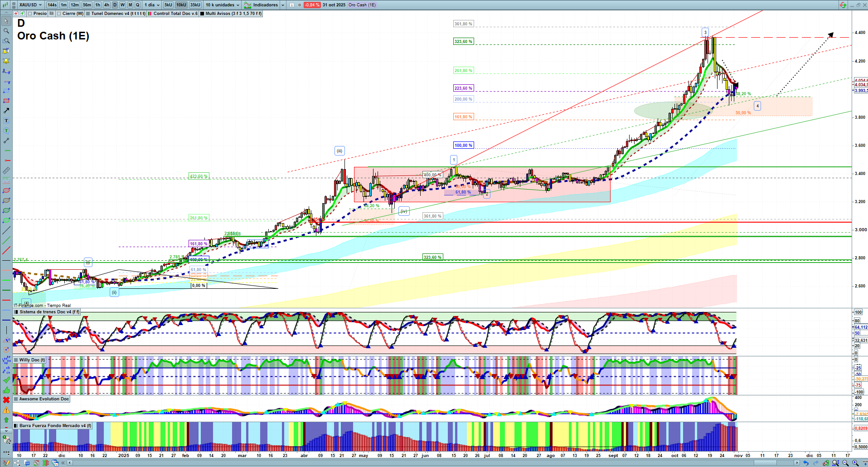Click the Multi Avisos black color swatch
Image resolution: width=868 pixels, height=467 pixels.
202,14
